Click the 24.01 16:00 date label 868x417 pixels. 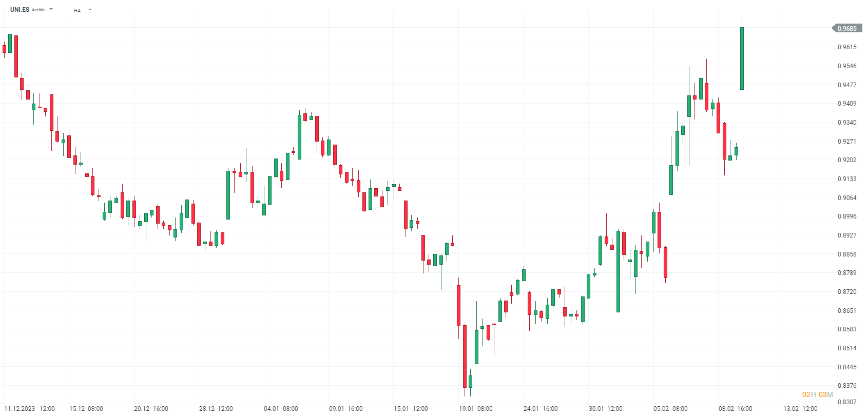pos(541,409)
